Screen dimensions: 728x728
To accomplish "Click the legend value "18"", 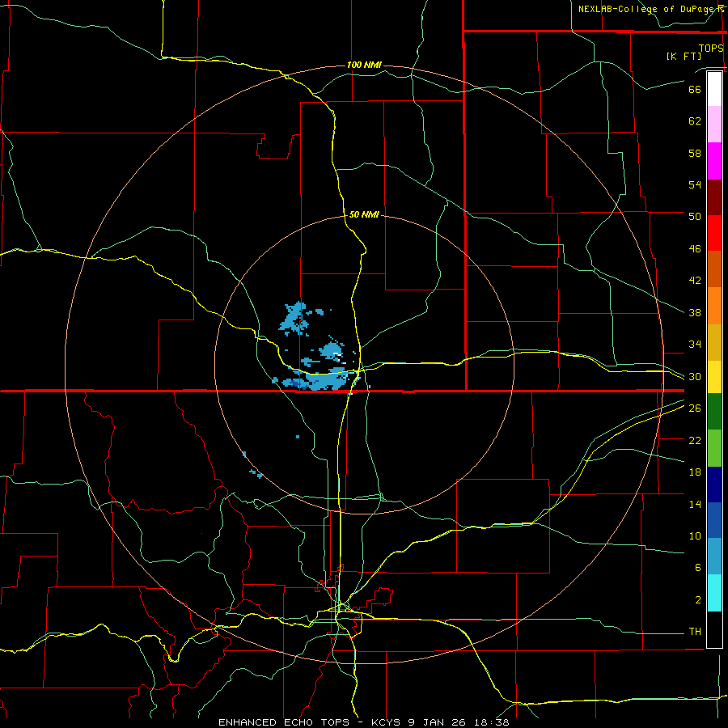I will (695, 472).
